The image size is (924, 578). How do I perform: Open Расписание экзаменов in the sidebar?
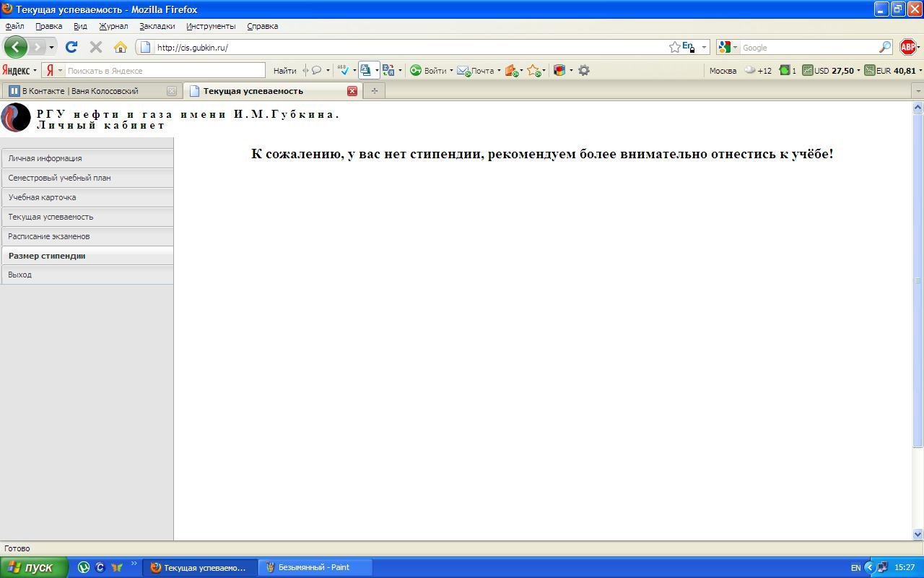pos(49,236)
